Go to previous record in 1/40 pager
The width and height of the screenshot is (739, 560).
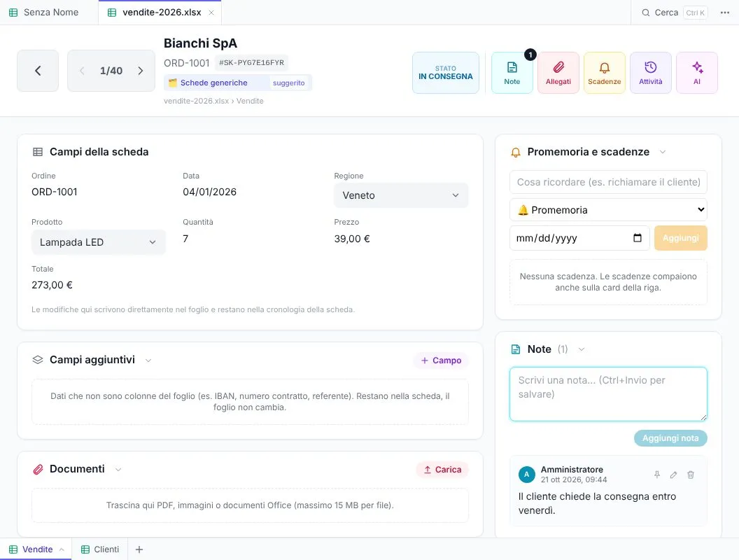tap(82, 71)
